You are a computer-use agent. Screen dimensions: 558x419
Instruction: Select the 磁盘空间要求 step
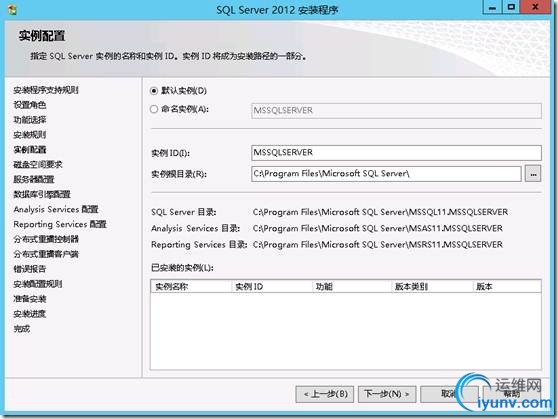click(38, 164)
